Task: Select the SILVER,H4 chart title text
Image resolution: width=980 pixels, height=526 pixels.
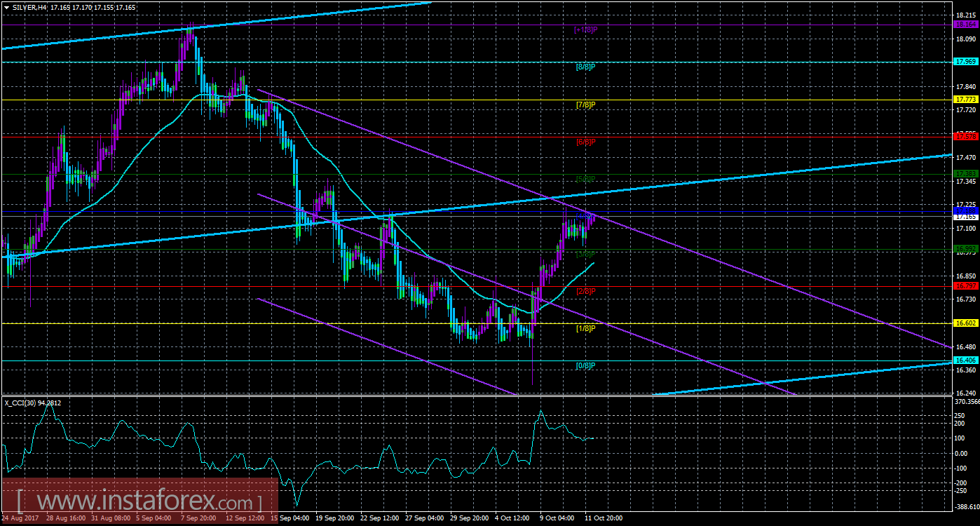Action: click(29, 6)
